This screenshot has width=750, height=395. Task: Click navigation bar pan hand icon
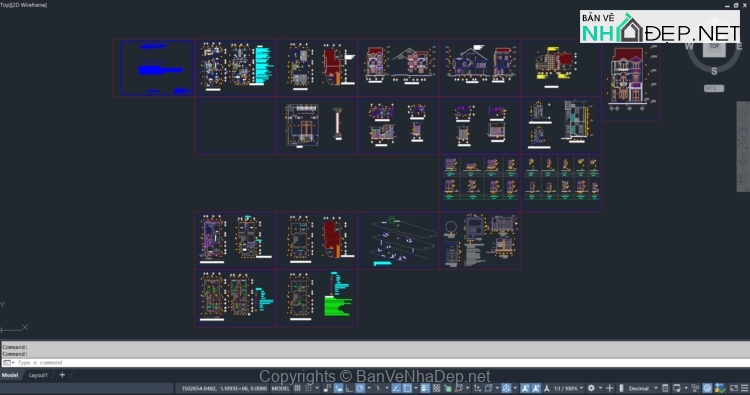coord(743,132)
